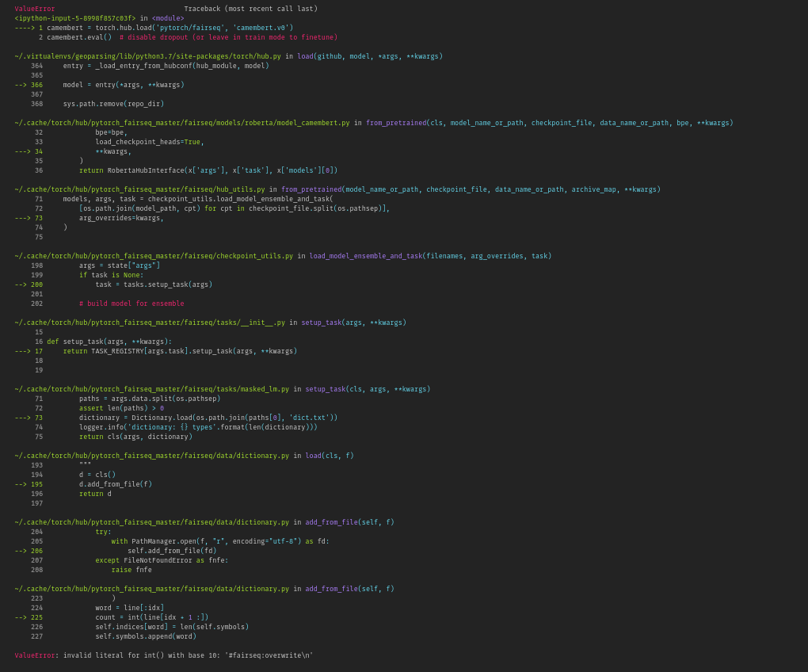Viewport: 808px width, 672px height.
Task: Click line 200 "task = tasks.setup_task(args)"
Action: (154, 284)
